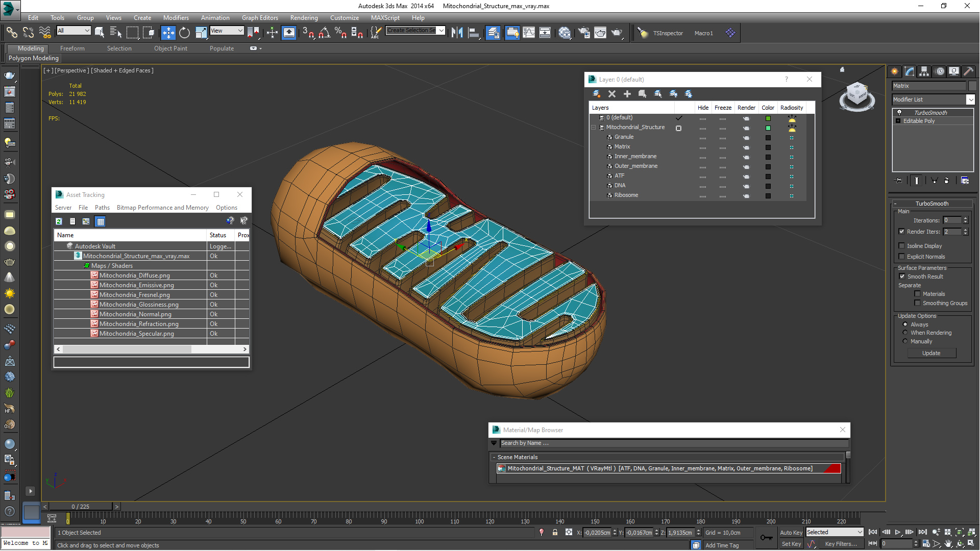Open the Select by Name dialog
Image resolution: width=980 pixels, height=551 pixels.
coord(116,33)
